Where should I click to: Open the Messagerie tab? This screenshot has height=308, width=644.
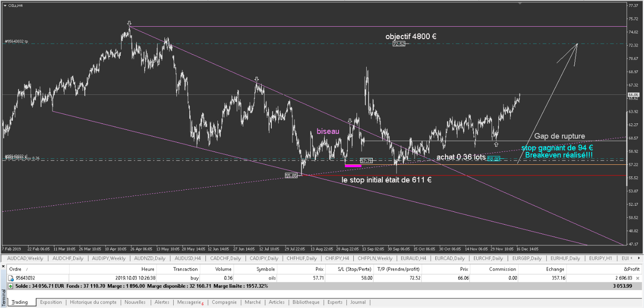click(190, 302)
